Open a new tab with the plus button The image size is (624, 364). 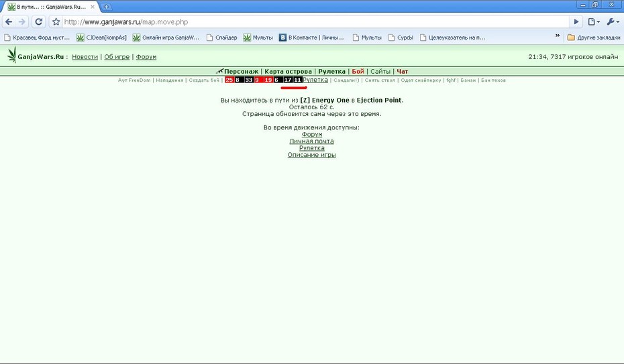(106, 7)
